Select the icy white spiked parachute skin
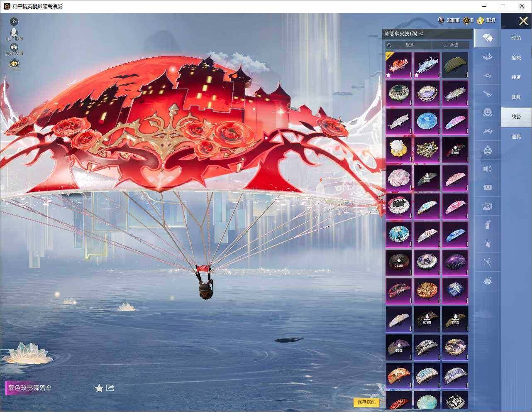The height and width of the screenshot is (412, 532). pos(427,65)
